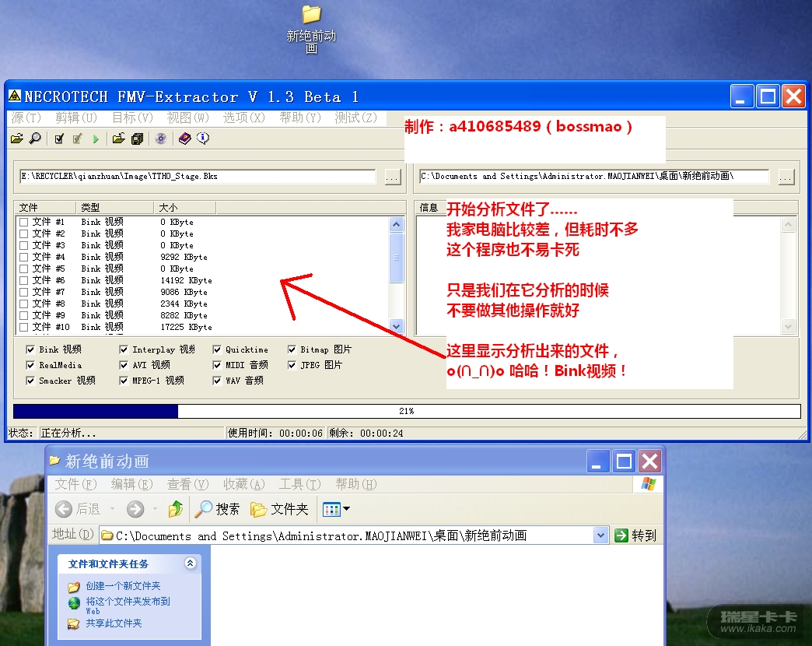Screen dimensions: 812x646
Task: Click the source path browse ... button
Action: coord(393,177)
